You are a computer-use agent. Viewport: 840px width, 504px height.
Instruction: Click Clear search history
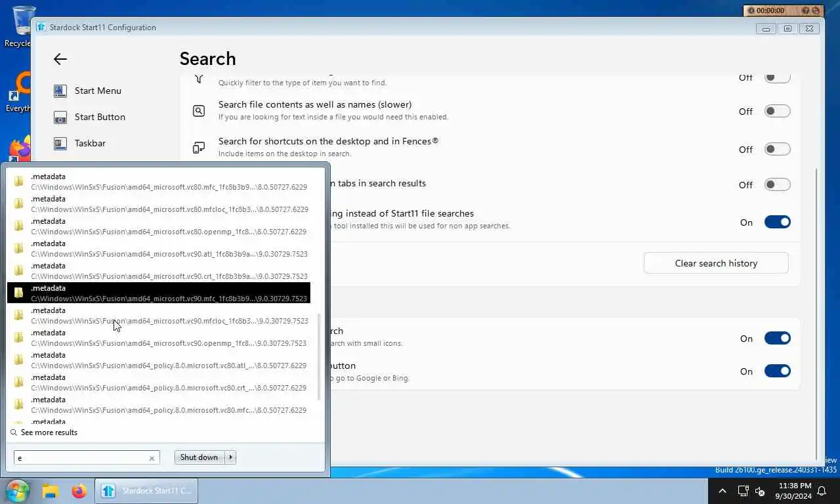coord(716,263)
